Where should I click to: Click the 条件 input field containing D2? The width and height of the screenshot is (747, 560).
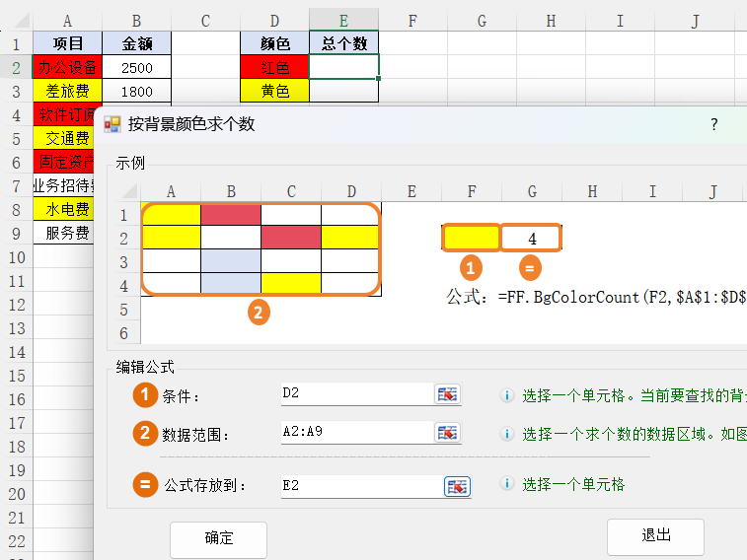pos(355,394)
